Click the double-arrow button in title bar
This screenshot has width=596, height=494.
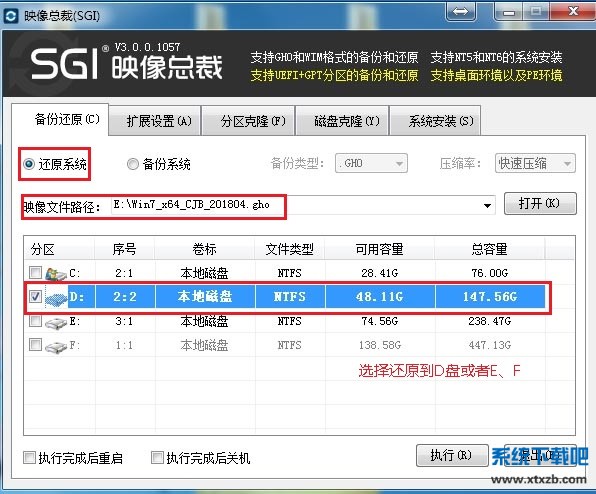pos(460,11)
